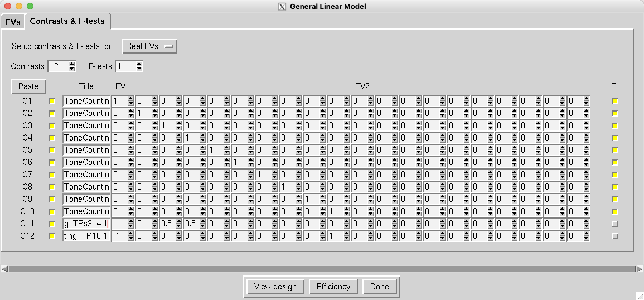
Task: Select the Contrasts & F-tests tab
Action: 67,21
